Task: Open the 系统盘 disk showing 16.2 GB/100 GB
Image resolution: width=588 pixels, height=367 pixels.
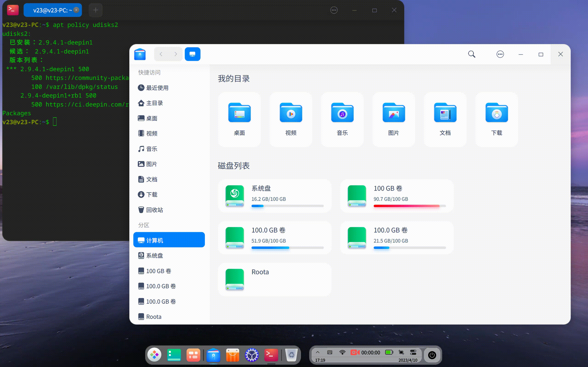Action: click(x=275, y=196)
